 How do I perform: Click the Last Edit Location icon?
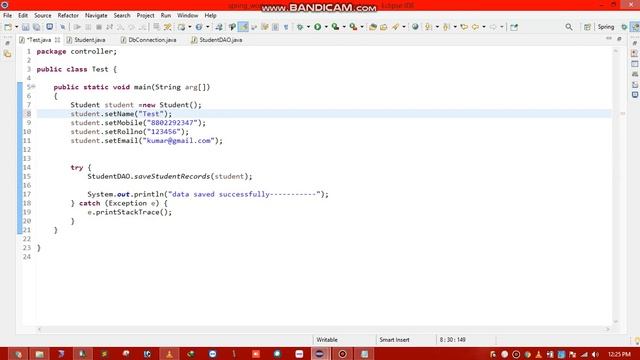point(464,27)
